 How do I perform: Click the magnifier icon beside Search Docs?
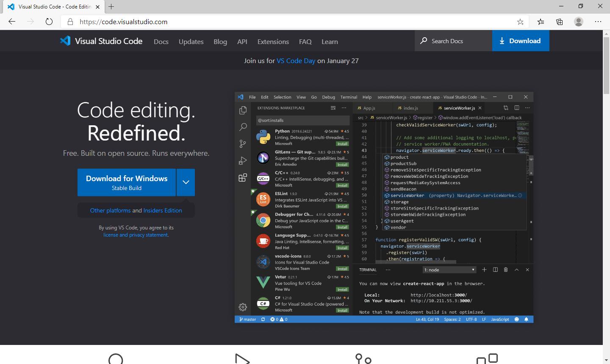tap(424, 41)
